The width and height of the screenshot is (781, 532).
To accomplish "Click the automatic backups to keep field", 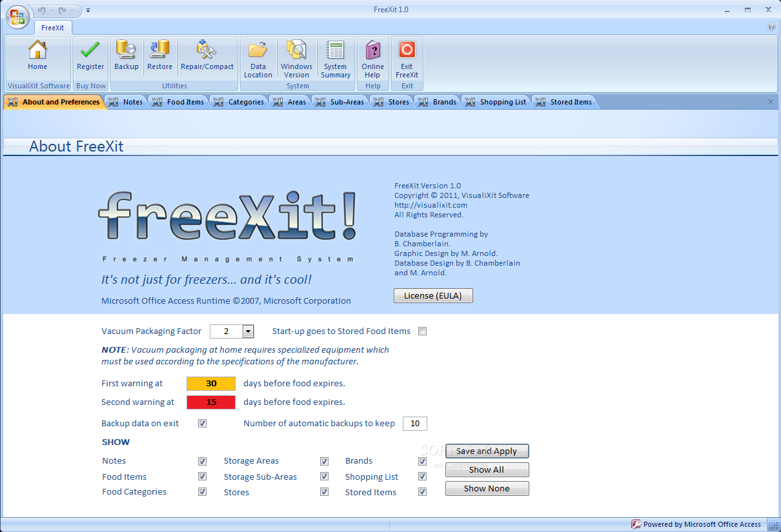I will 415,424.
